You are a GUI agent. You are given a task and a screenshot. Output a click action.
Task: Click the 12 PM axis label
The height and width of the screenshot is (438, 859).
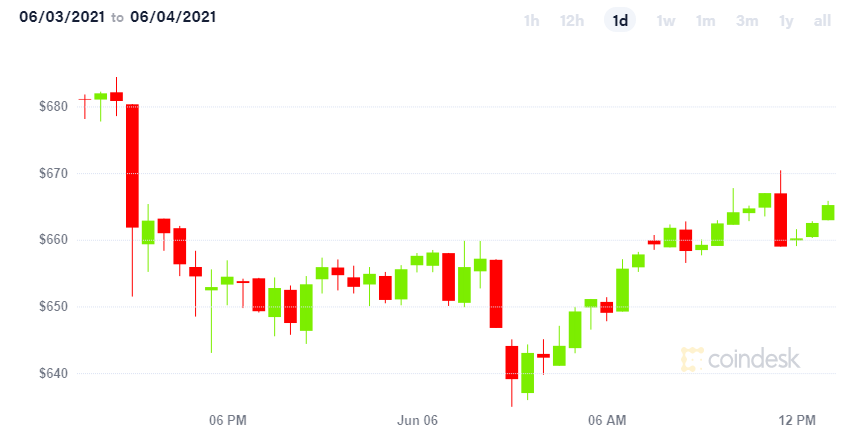(x=797, y=420)
